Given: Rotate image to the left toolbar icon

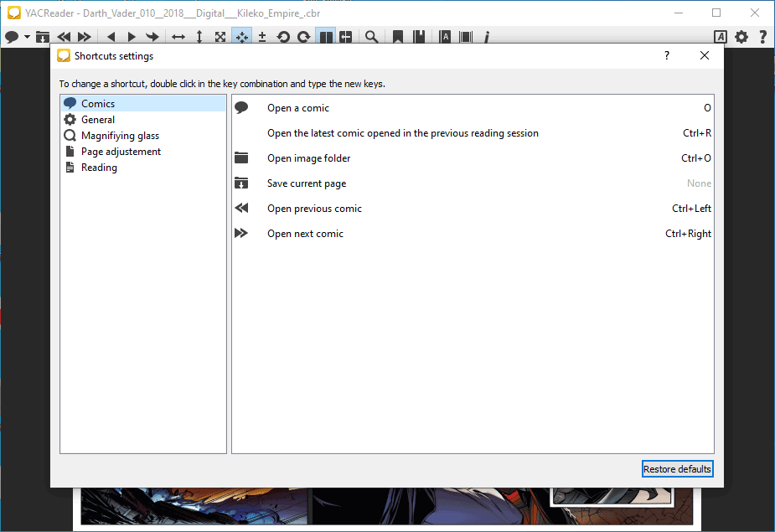Looking at the screenshot, I should point(283,37).
